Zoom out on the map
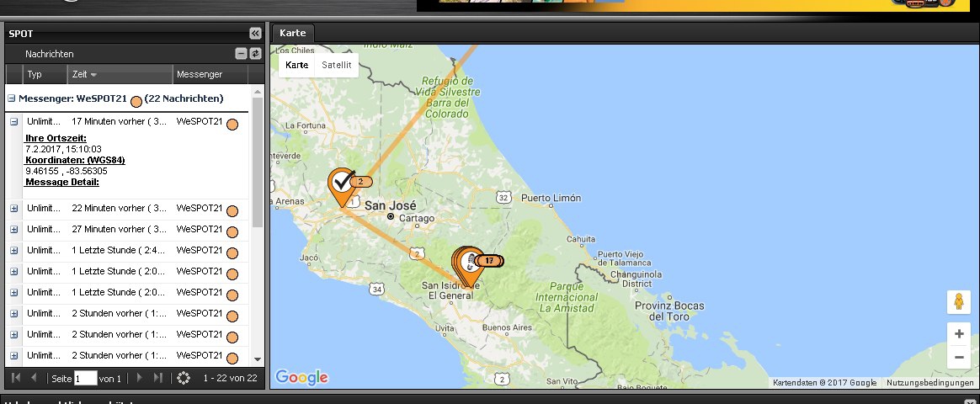 click(958, 357)
